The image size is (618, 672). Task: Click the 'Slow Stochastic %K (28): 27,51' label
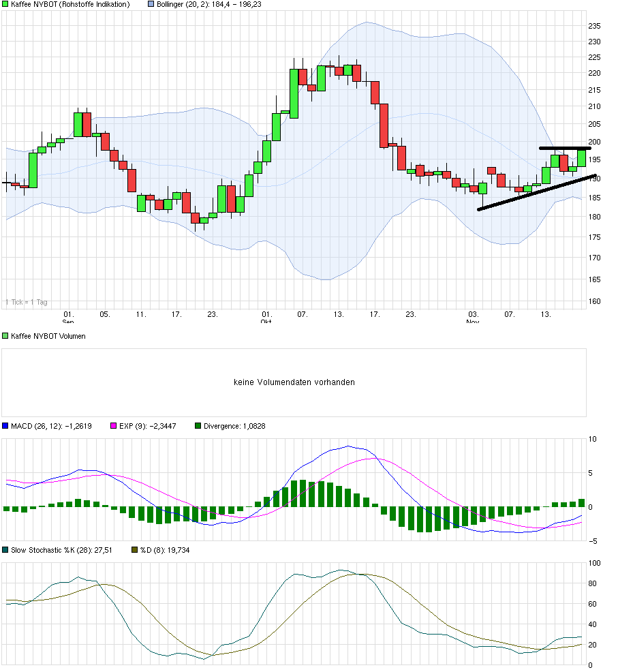(61, 550)
